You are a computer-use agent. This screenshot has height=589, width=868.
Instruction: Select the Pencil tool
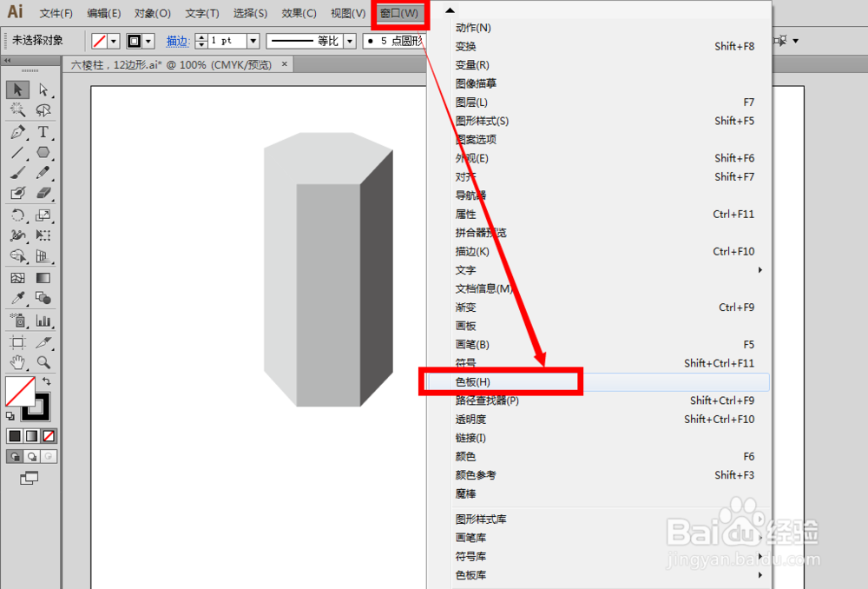(43, 173)
